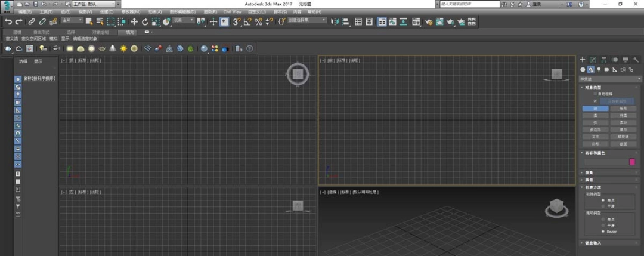
Task: Click the 文本 shape button
Action: [596, 137]
